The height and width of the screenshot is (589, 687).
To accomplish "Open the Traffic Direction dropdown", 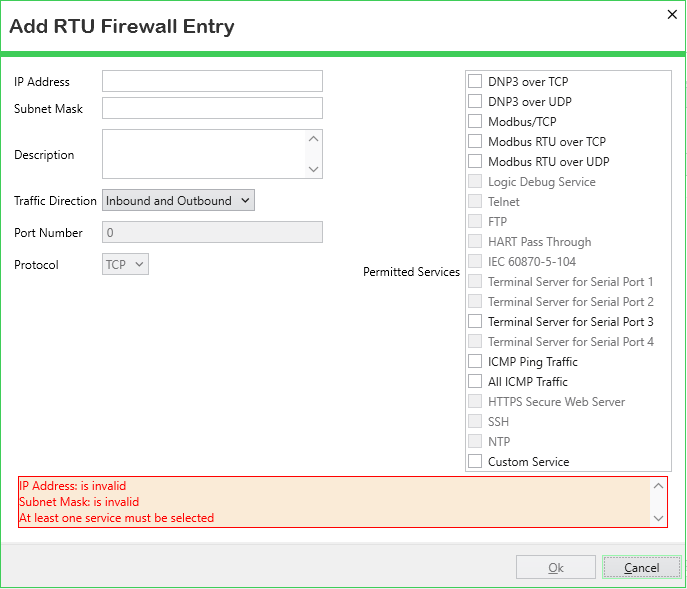I will [179, 201].
